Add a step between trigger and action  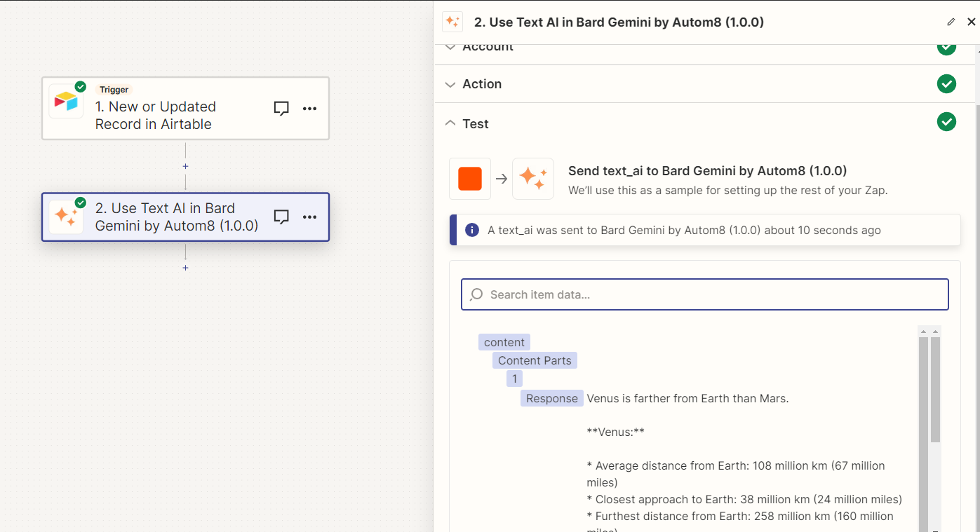click(x=185, y=166)
